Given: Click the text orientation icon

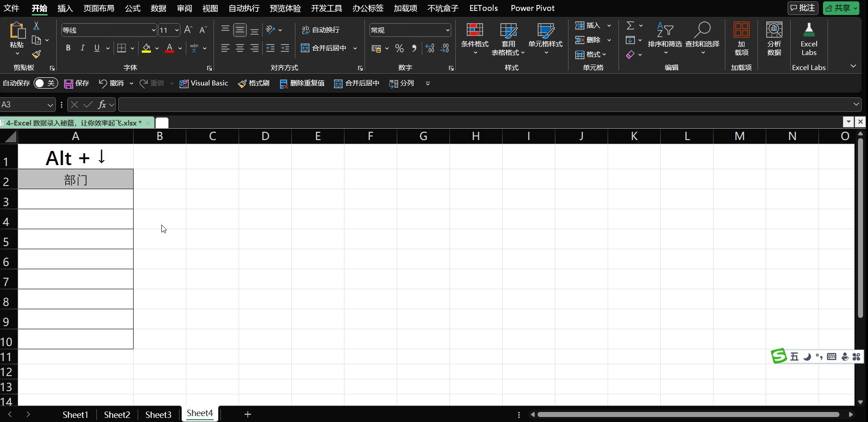Looking at the screenshot, I should (271, 30).
